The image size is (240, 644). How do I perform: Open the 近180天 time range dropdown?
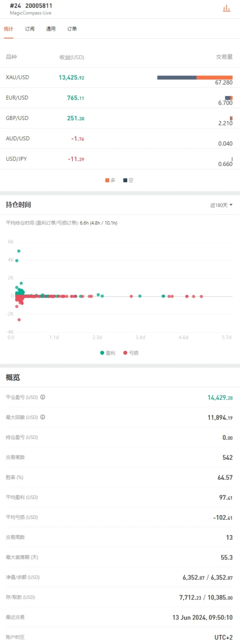tap(221, 205)
